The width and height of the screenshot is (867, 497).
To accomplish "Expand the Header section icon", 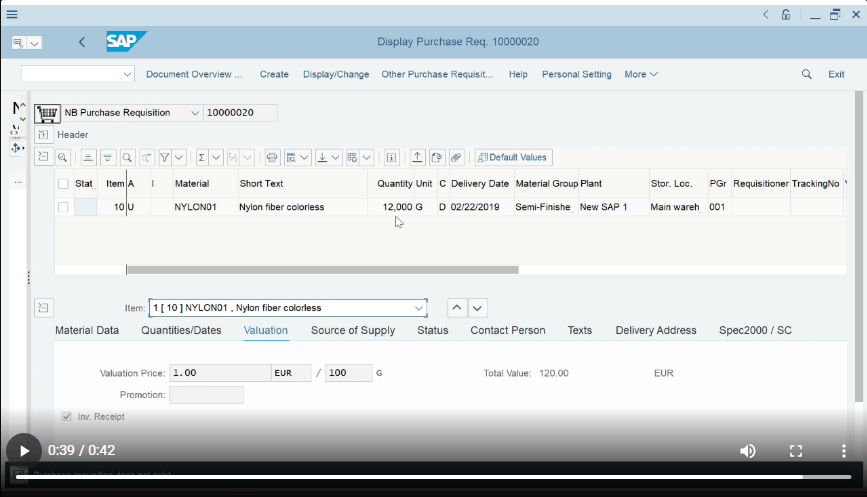I will tap(43, 134).
